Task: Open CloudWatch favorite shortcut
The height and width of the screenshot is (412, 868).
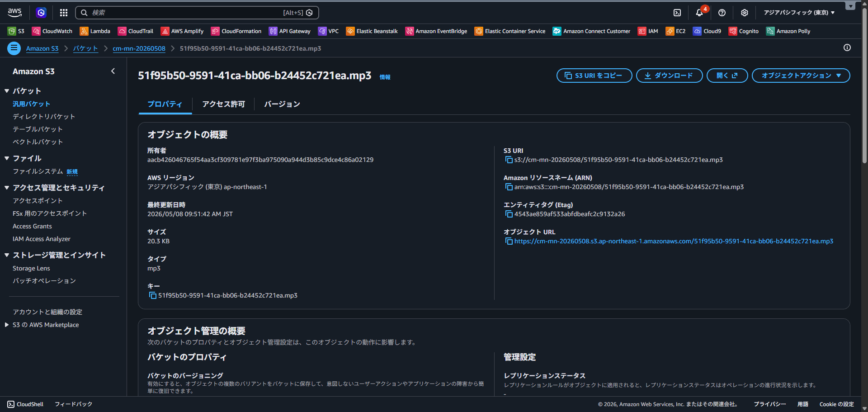Action: click(x=52, y=31)
